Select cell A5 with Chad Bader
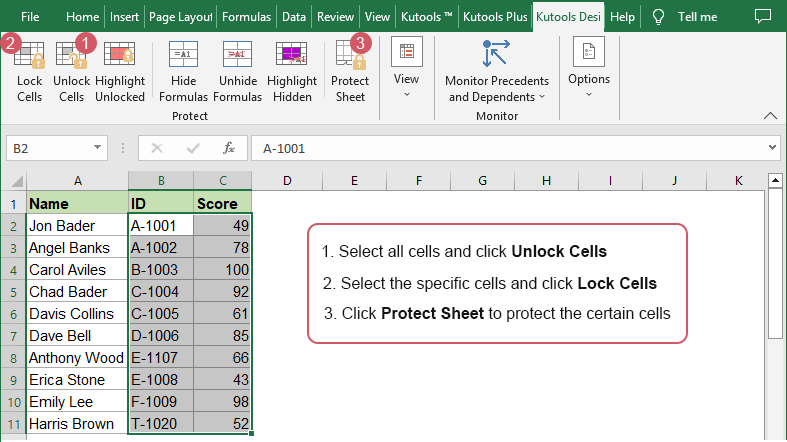787x442 pixels. click(x=77, y=291)
